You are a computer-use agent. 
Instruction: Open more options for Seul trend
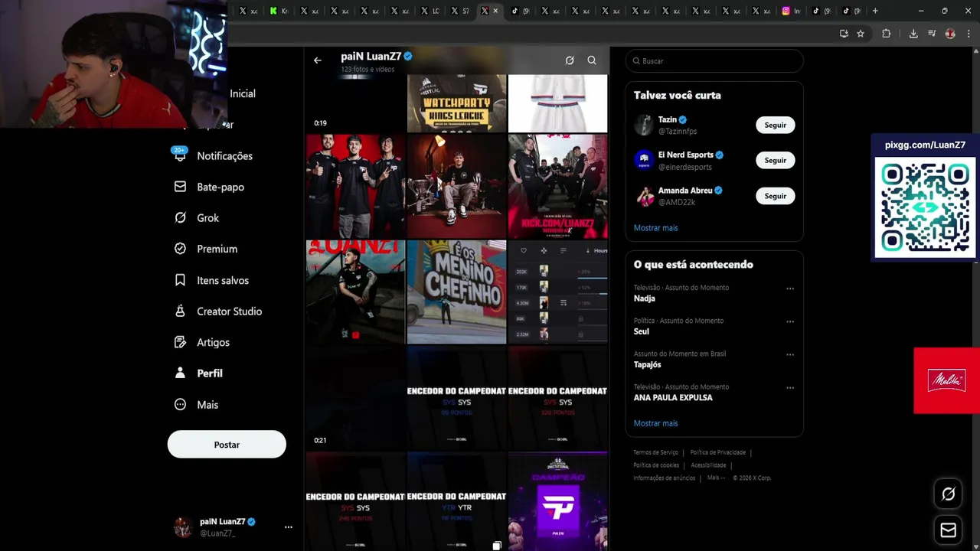pyautogui.click(x=790, y=321)
